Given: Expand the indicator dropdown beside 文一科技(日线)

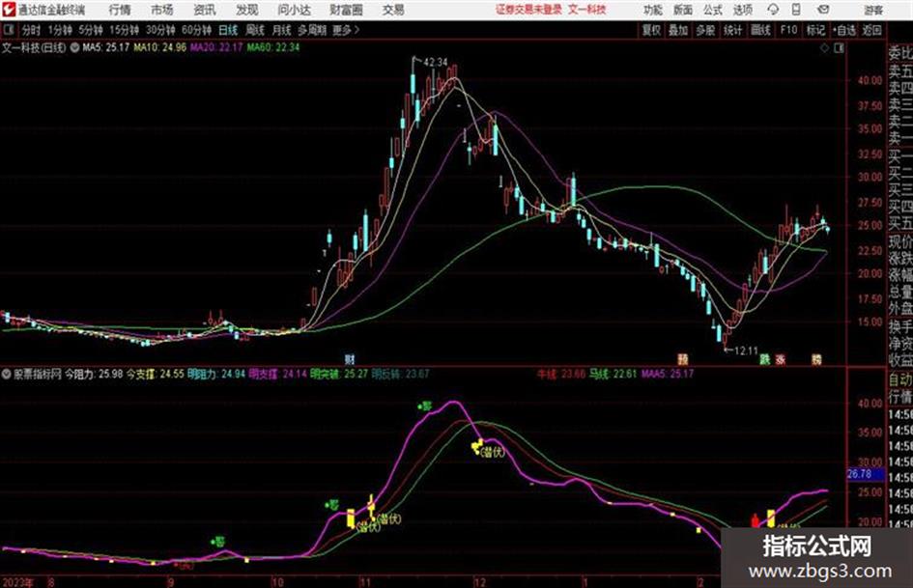Looking at the screenshot, I should click(x=74, y=47).
